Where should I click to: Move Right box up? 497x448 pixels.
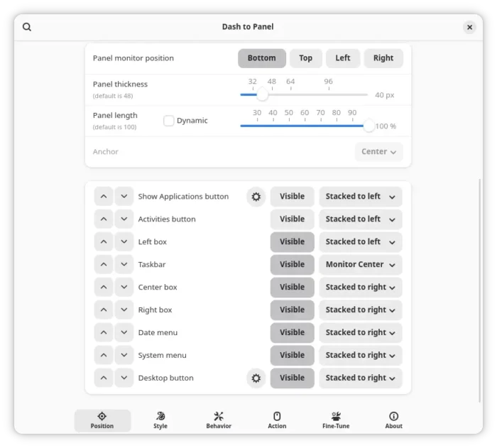tap(104, 310)
